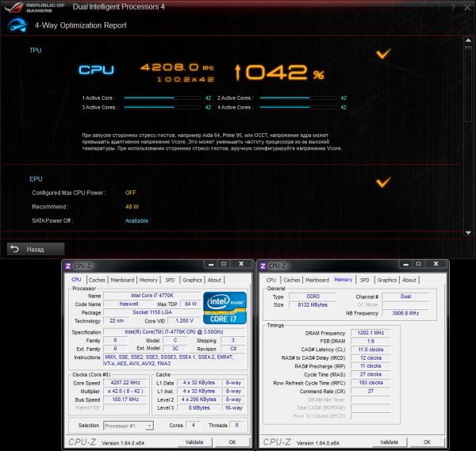
Task: Click the help question mark icon
Action: (453, 7)
